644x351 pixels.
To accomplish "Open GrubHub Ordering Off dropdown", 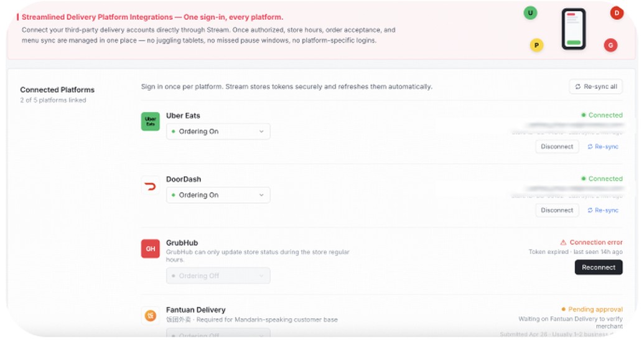I will (218, 276).
